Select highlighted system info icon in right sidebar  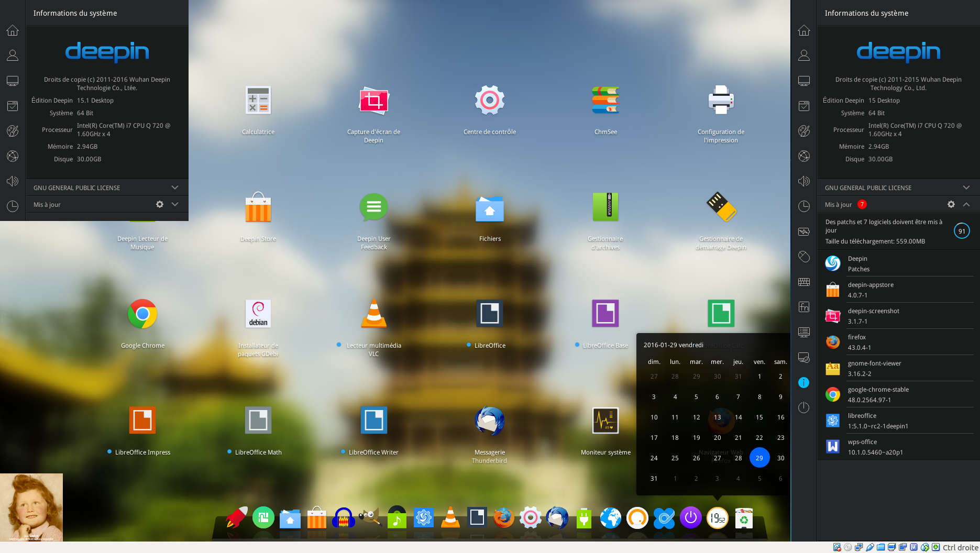(803, 383)
